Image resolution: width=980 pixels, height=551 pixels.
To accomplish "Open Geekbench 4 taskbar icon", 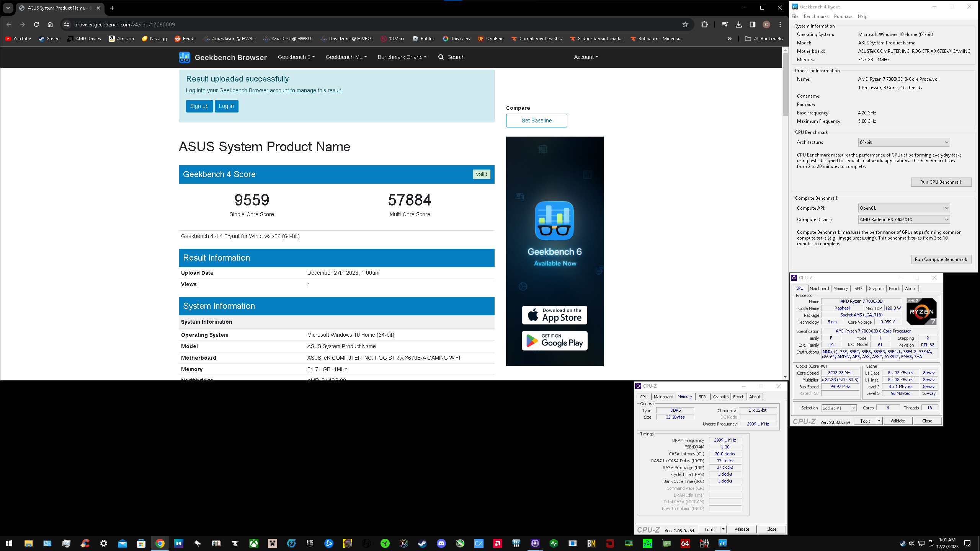I will click(722, 543).
